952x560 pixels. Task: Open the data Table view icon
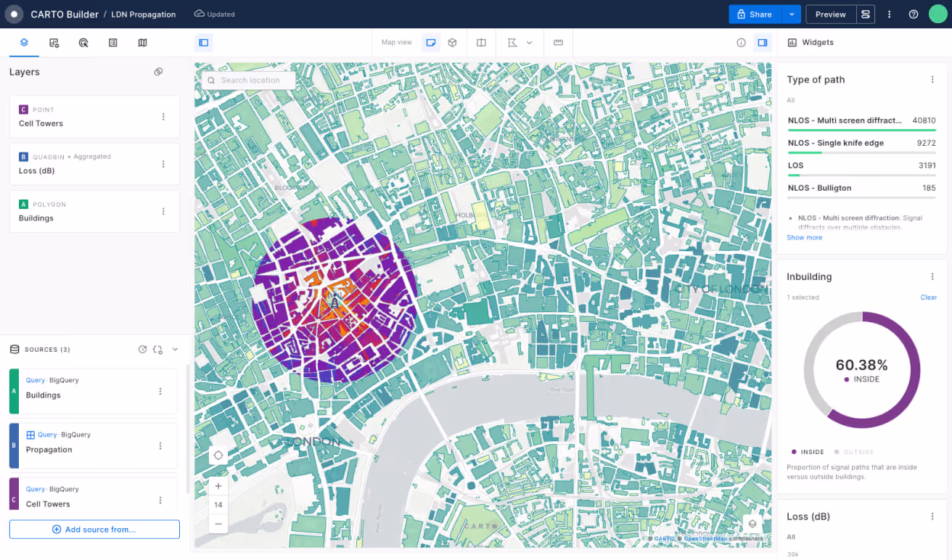pos(112,42)
